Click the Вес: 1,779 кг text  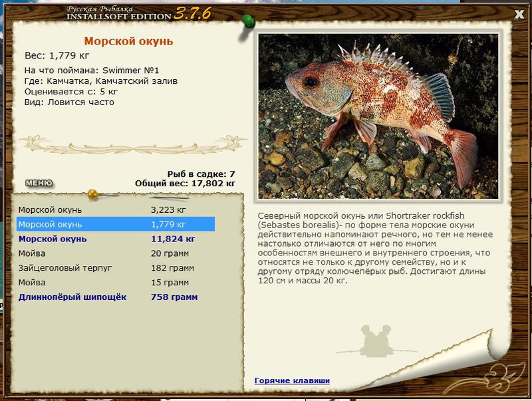point(57,56)
